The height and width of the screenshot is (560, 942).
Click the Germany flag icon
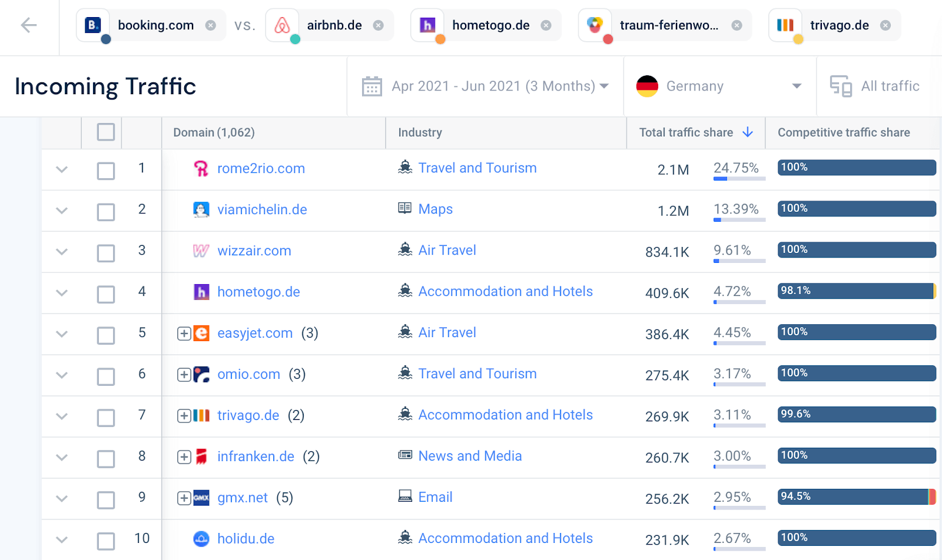646,86
